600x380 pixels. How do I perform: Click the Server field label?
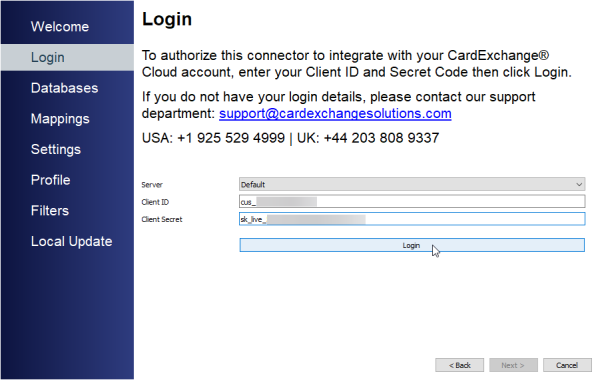(x=152, y=185)
